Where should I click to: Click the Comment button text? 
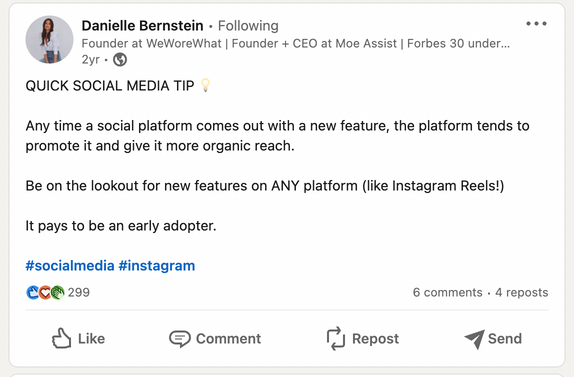point(229,339)
